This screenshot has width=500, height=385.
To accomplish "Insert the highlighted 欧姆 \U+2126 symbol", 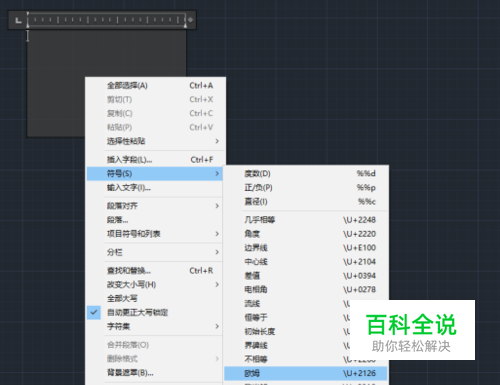I will (x=306, y=373).
